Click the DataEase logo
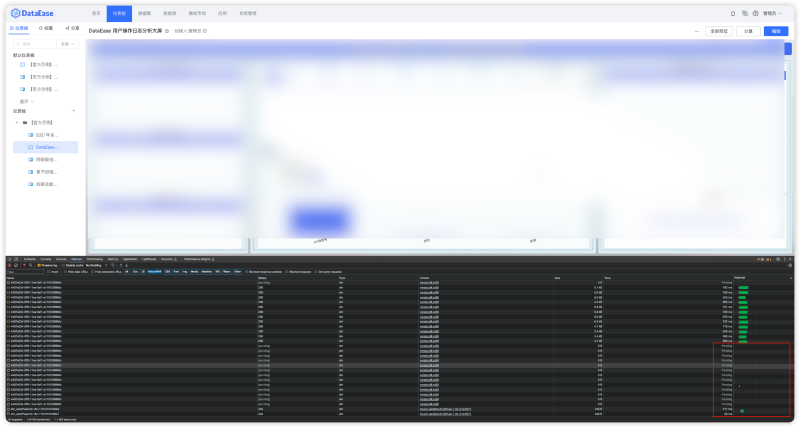This screenshot has height=428, width=800. 32,13
